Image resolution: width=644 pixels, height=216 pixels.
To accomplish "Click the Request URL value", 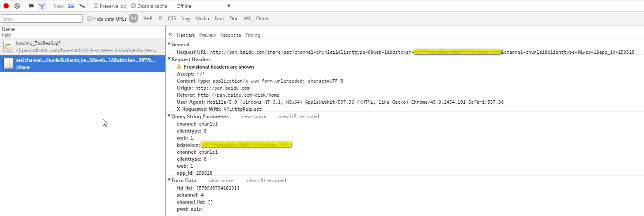I will pos(422,52).
